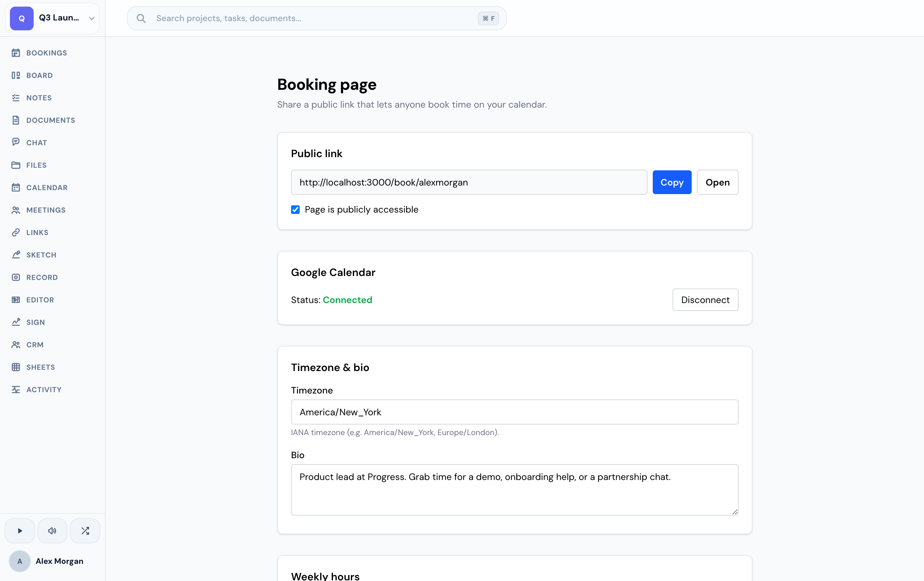Navigate to the Calendar menu label
924x581 pixels.
[x=47, y=188]
